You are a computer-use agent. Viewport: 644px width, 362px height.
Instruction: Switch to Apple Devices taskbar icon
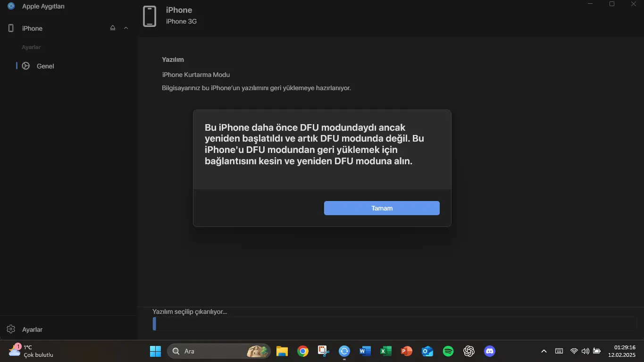(x=344, y=351)
